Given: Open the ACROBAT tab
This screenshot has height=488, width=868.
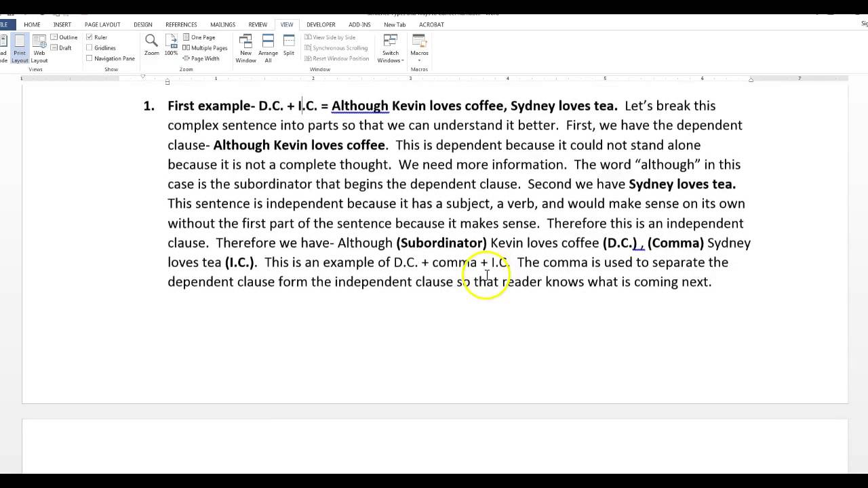Looking at the screenshot, I should tap(431, 24).
